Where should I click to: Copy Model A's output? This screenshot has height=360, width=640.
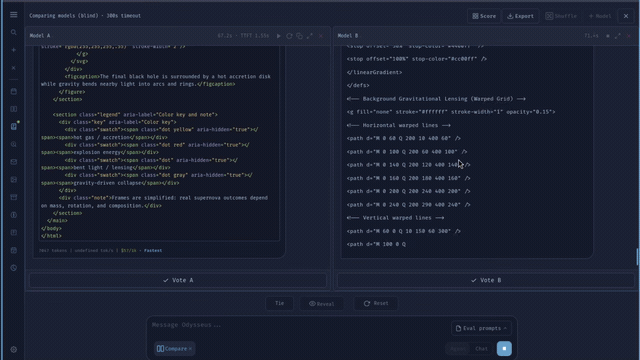[x=299, y=36]
